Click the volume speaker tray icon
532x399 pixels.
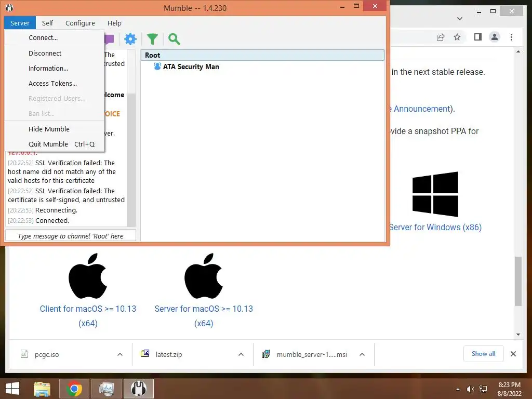click(470, 389)
